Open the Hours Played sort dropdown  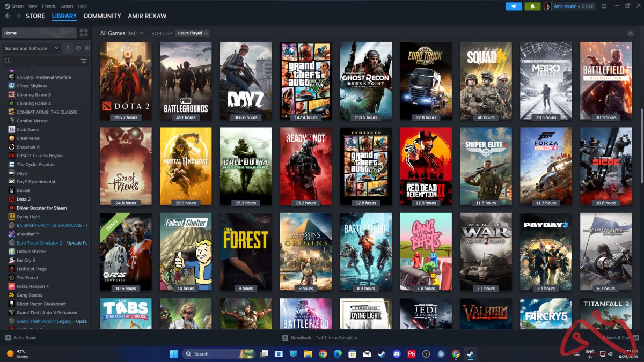pyautogui.click(x=192, y=33)
